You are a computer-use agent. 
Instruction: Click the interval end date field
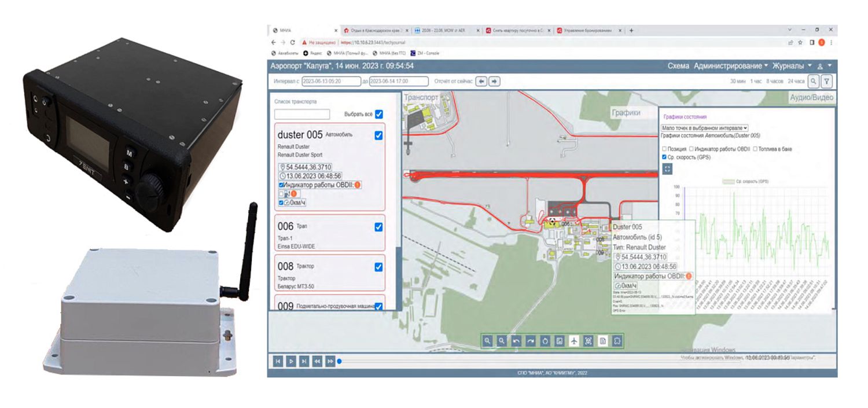(x=399, y=82)
